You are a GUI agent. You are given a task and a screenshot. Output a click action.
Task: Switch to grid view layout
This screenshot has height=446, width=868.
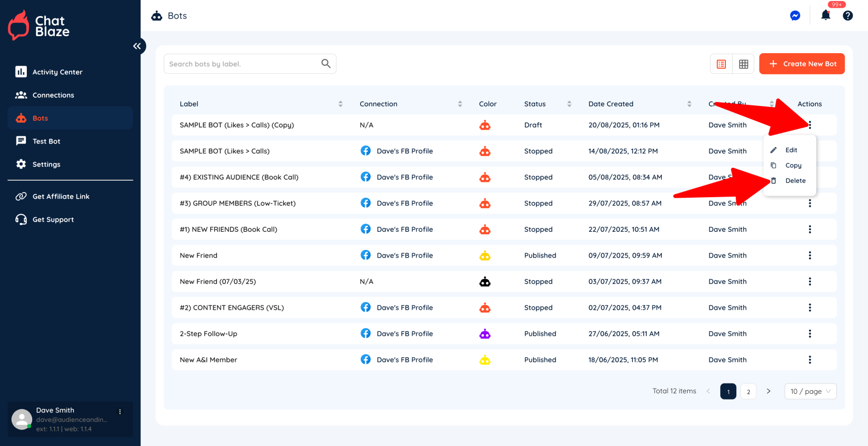[743, 64]
